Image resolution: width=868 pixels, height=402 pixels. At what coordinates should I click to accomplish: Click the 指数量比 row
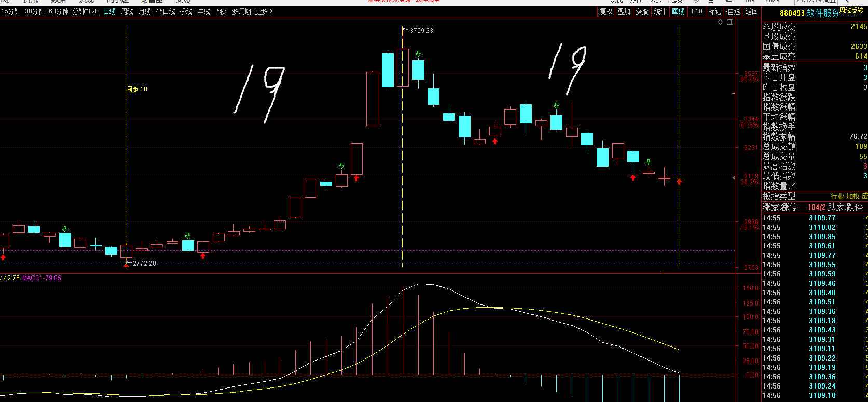[x=815, y=186]
